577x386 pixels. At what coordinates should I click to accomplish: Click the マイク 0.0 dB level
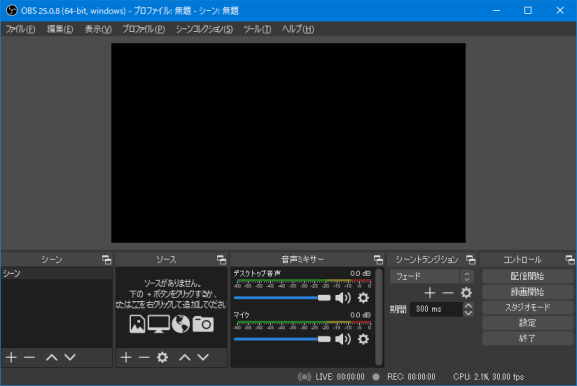click(360, 315)
